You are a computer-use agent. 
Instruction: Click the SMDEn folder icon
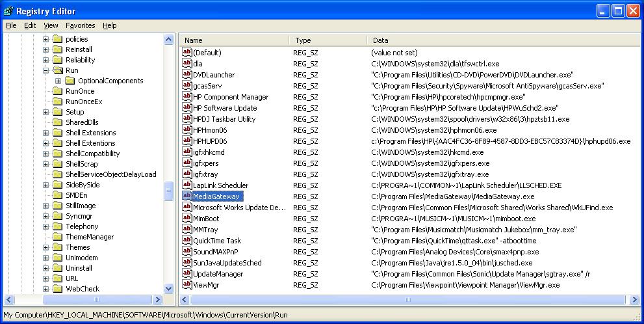[x=57, y=195]
